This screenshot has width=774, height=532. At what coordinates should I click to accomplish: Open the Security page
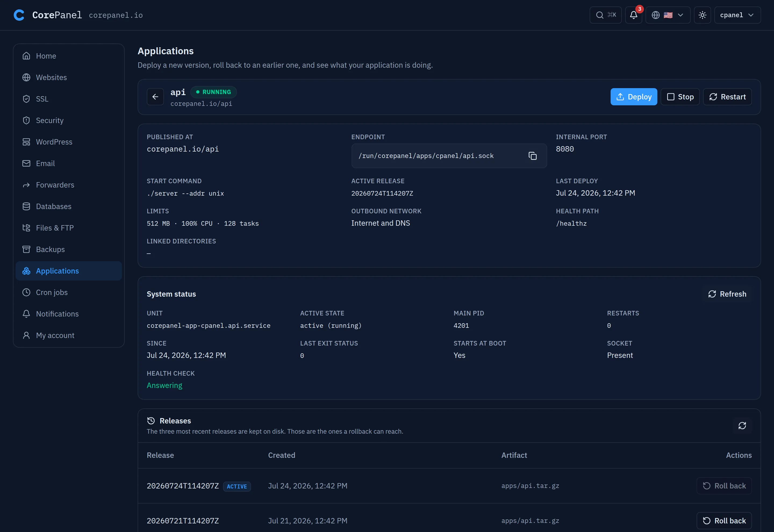tap(69, 120)
